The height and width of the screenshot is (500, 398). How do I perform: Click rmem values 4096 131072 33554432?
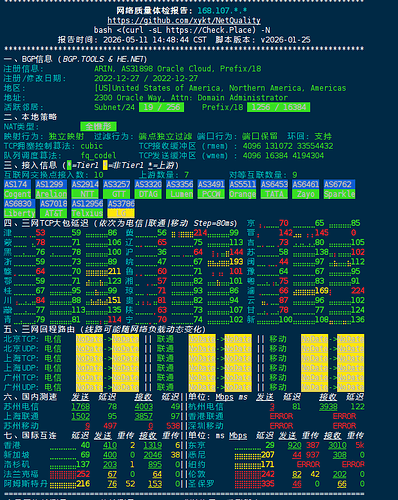coord(288,146)
